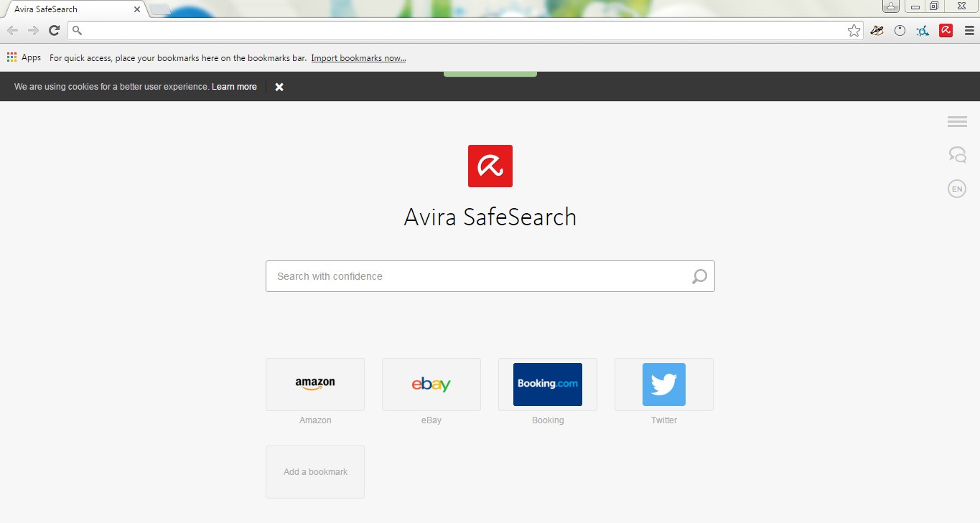980x523 pixels.
Task: Click the clock-shaped extension icon
Action: point(900,30)
